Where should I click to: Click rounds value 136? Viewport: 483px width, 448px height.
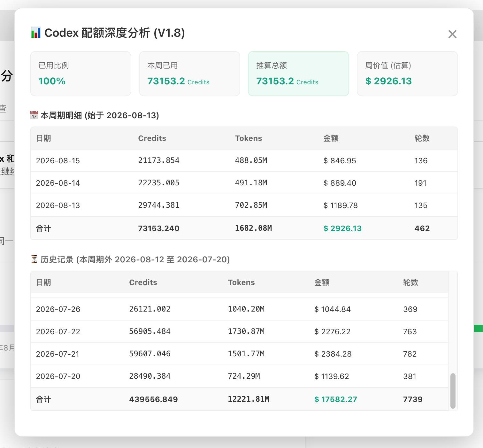[421, 161]
